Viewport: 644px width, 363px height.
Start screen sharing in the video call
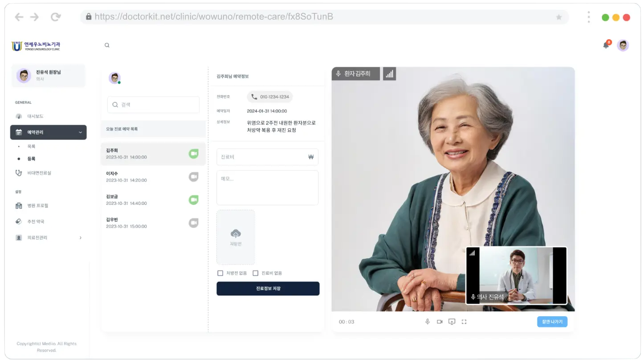(452, 321)
